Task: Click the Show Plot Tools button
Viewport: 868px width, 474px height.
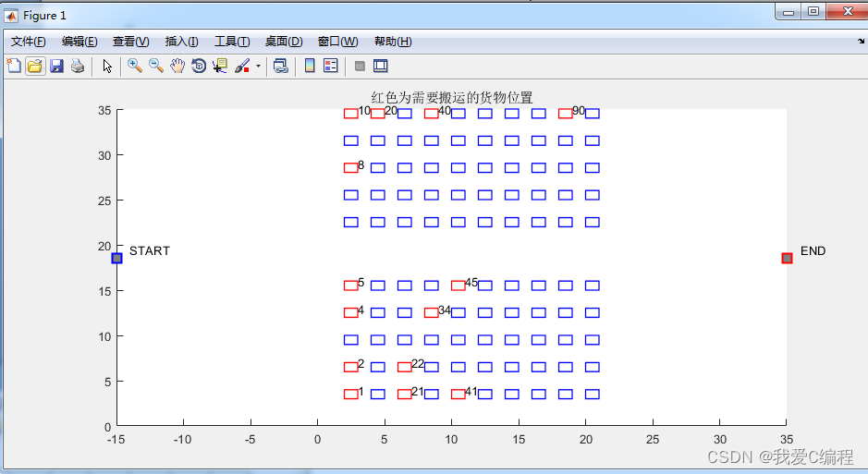Action: [x=380, y=66]
